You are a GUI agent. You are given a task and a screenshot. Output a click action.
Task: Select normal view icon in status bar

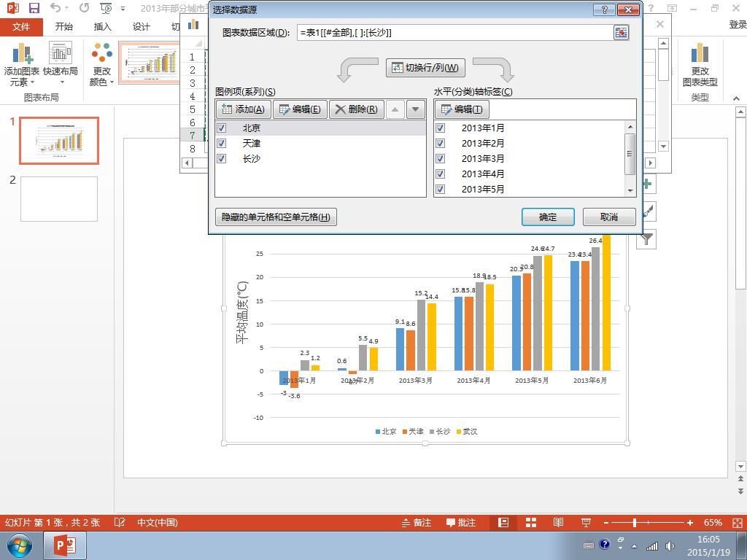coord(503,522)
